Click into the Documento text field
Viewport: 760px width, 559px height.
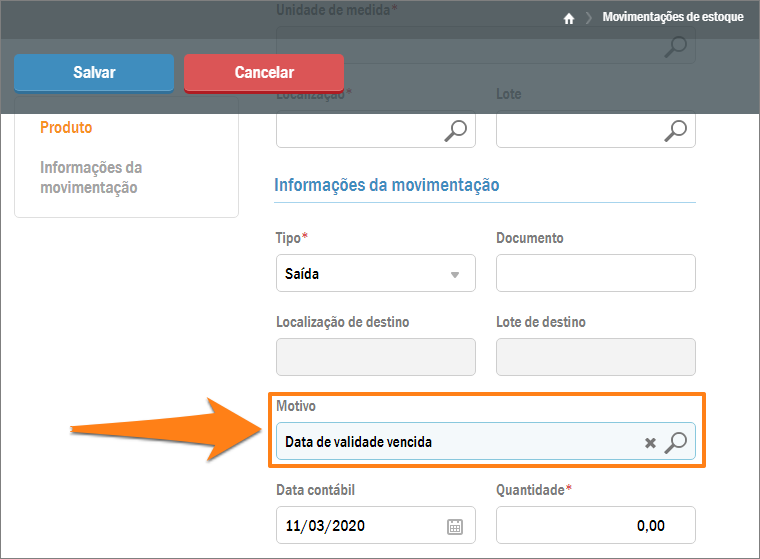click(595, 273)
